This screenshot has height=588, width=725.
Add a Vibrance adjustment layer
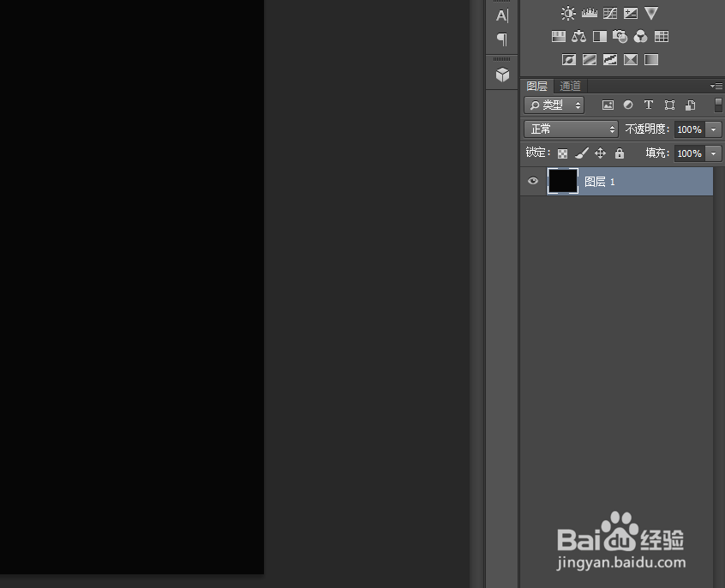tap(651, 13)
